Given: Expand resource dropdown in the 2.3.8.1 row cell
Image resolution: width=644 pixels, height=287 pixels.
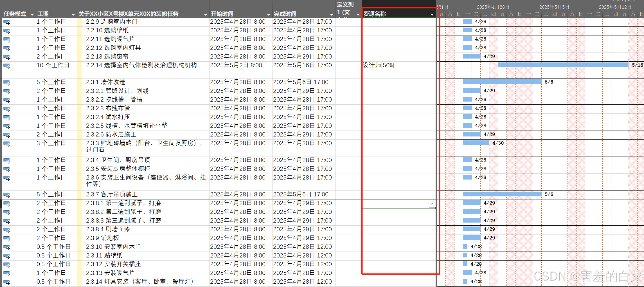Looking at the screenshot, I should tap(432, 203).
